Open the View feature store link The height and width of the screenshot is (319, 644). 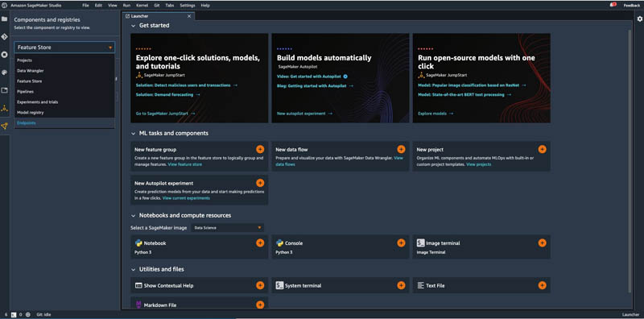coord(185,164)
